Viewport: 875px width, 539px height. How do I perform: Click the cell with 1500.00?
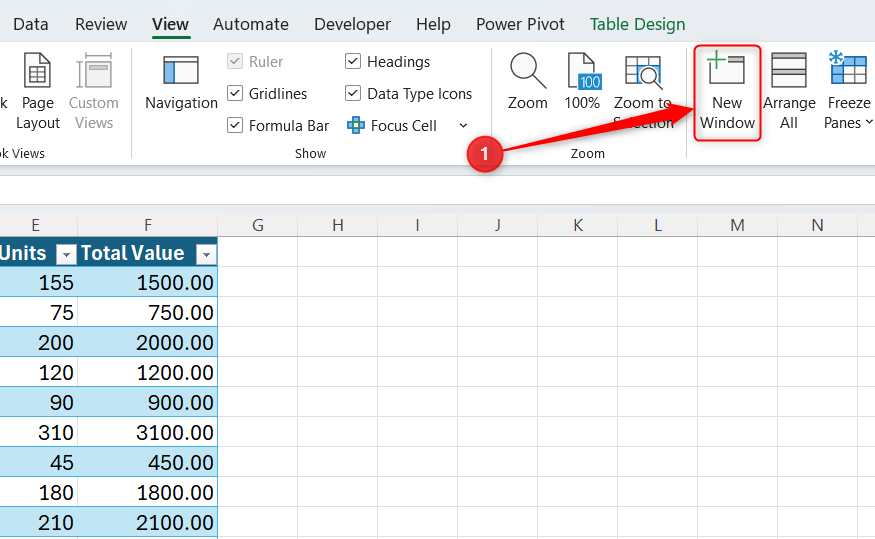tap(147, 282)
